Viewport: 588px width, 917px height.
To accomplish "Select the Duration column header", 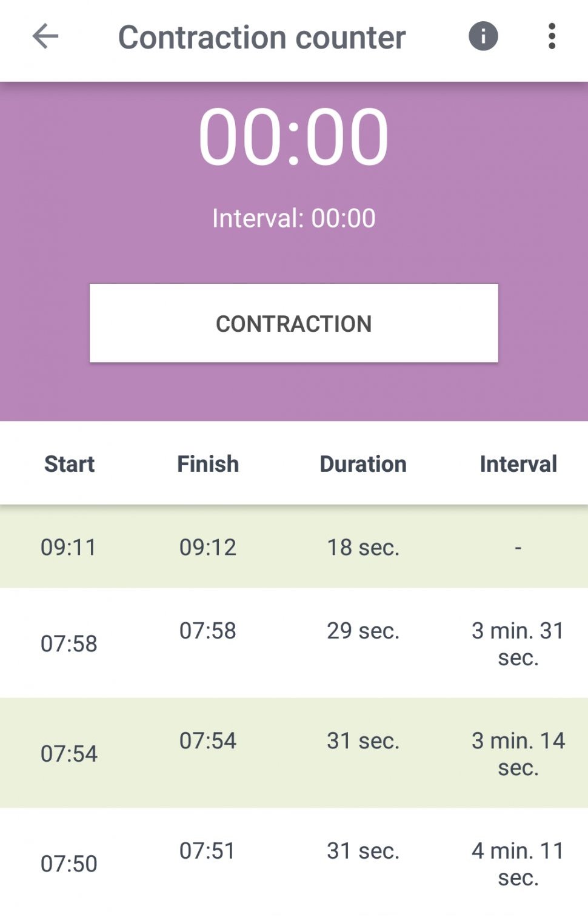I will point(363,464).
